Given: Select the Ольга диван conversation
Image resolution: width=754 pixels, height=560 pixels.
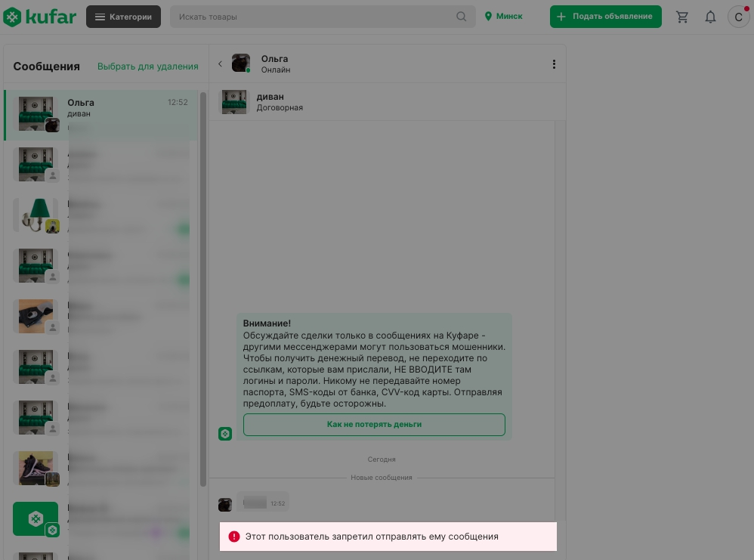Looking at the screenshot, I should (x=101, y=115).
